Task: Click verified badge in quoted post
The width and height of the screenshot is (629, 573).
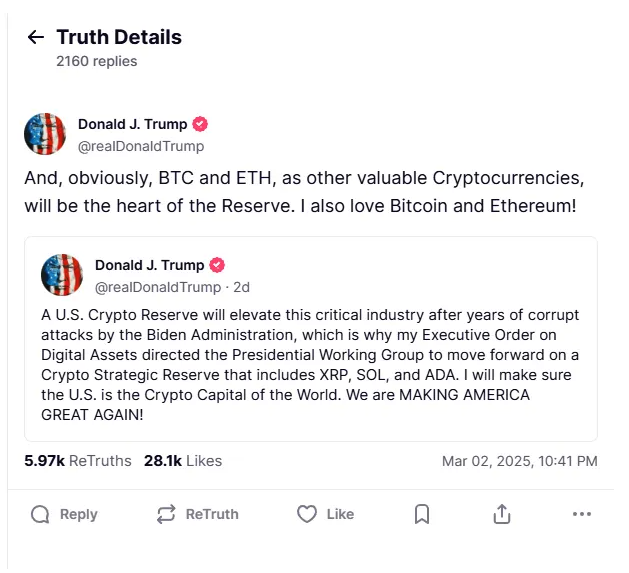Action: coord(217,266)
